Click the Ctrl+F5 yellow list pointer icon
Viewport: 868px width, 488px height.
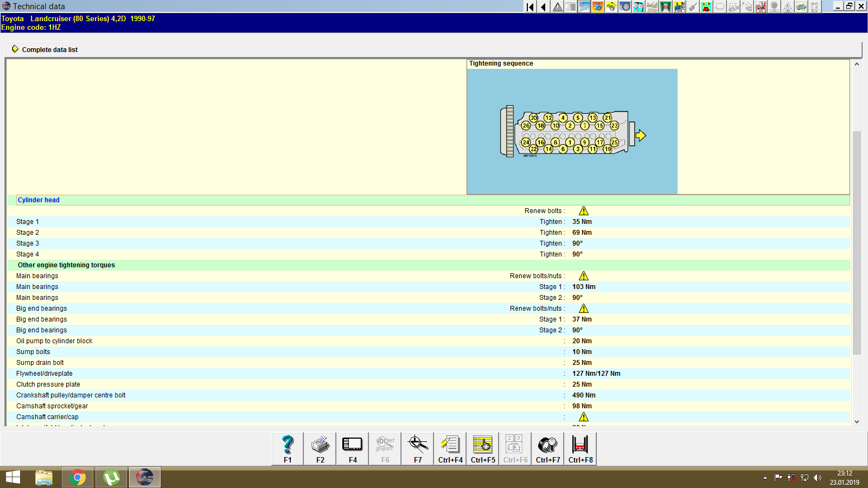pos(483,448)
